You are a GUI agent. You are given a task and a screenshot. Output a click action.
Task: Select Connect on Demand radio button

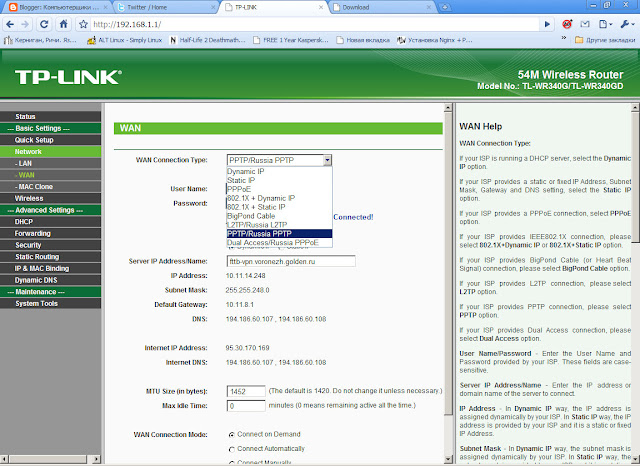coord(232,435)
